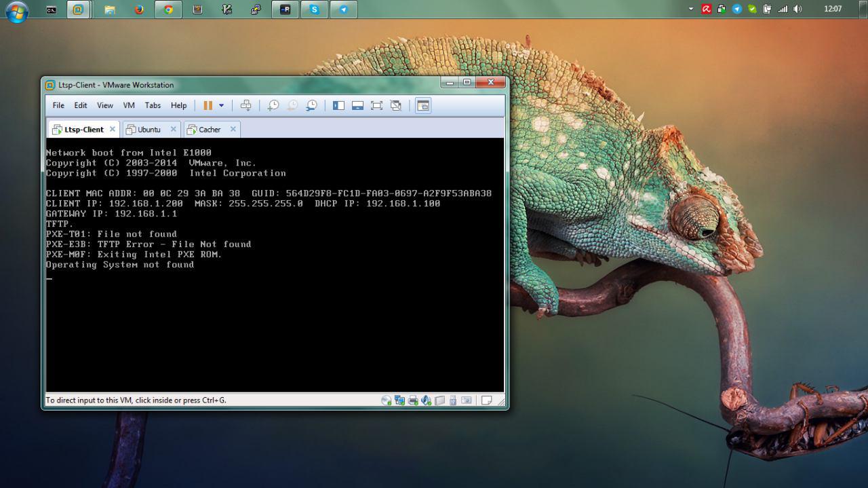Click the Send Ctrl+Alt+Del toolbar icon
868x488 pixels.
click(x=246, y=105)
